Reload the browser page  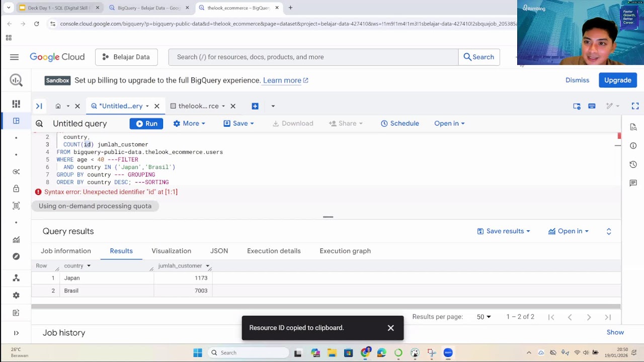[36, 24]
